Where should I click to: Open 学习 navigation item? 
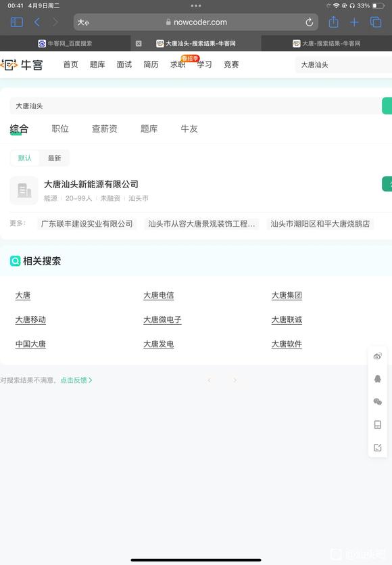click(205, 64)
